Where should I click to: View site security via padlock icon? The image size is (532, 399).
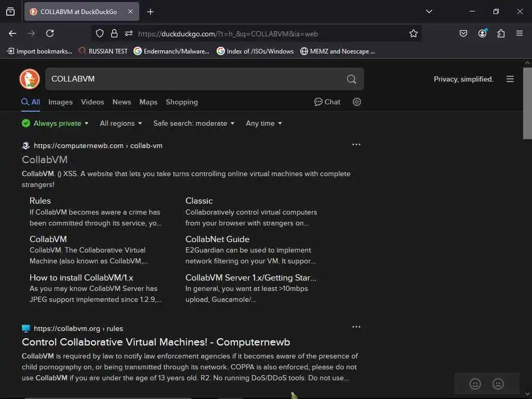point(114,33)
